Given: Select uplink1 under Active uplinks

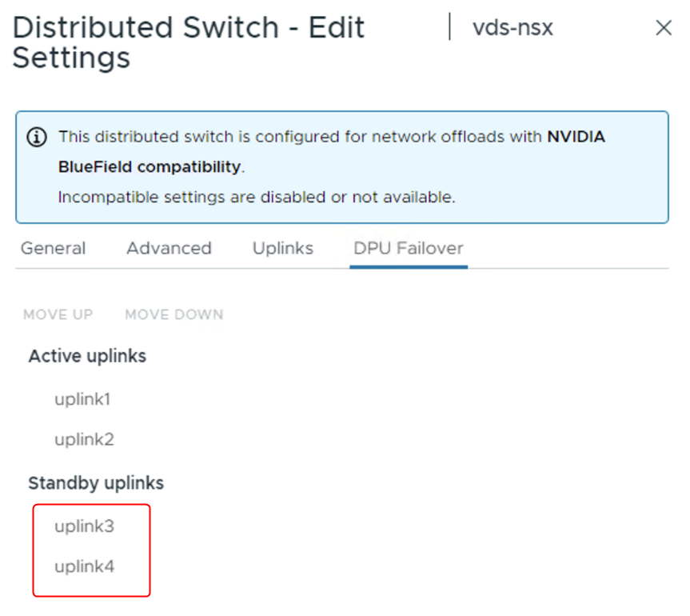Looking at the screenshot, I should (82, 398).
